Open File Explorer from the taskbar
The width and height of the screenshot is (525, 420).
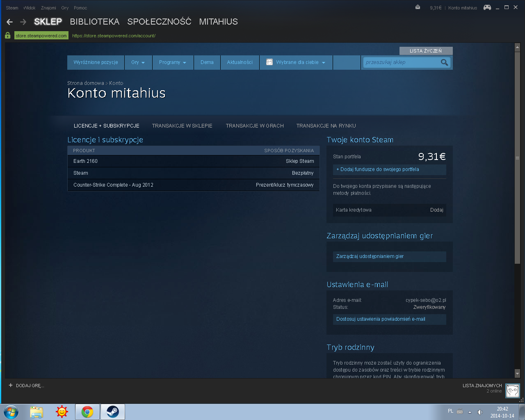coord(37,412)
